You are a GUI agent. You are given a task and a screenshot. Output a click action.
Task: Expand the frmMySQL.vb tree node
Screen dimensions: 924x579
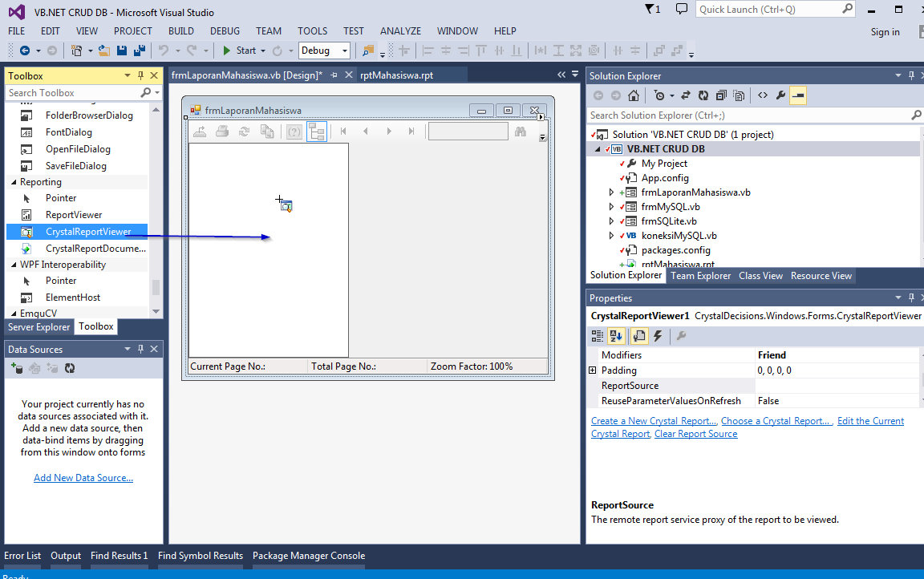[x=611, y=207]
